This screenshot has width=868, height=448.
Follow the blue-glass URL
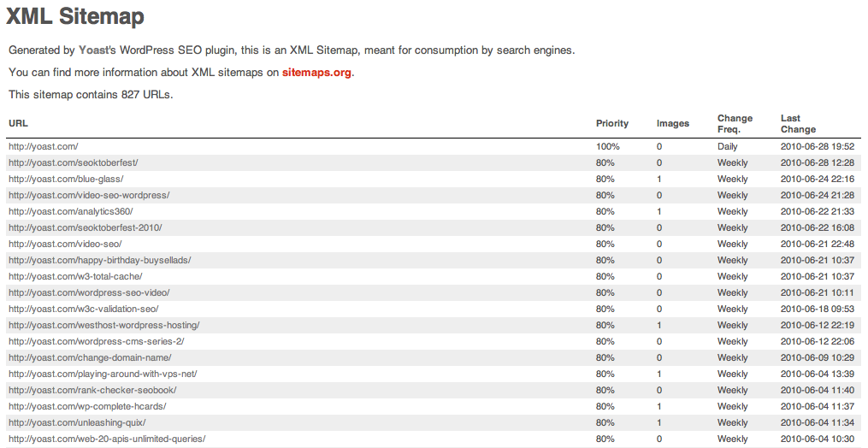click(x=66, y=179)
